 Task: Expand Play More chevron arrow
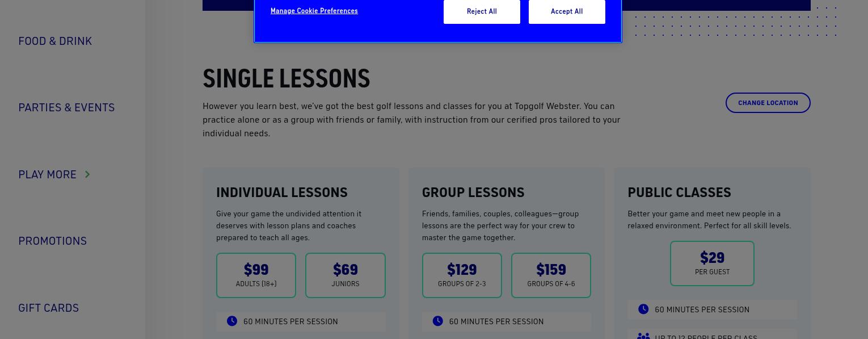click(87, 174)
